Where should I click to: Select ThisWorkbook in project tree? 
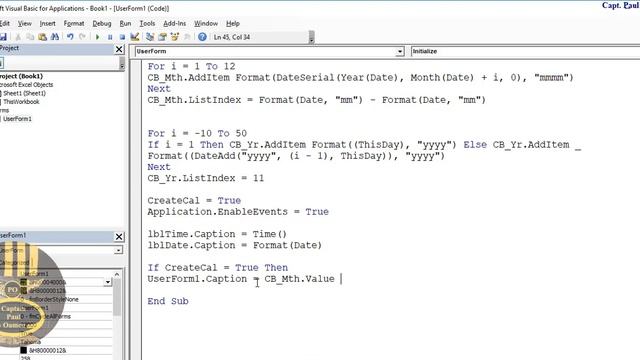pos(21,102)
